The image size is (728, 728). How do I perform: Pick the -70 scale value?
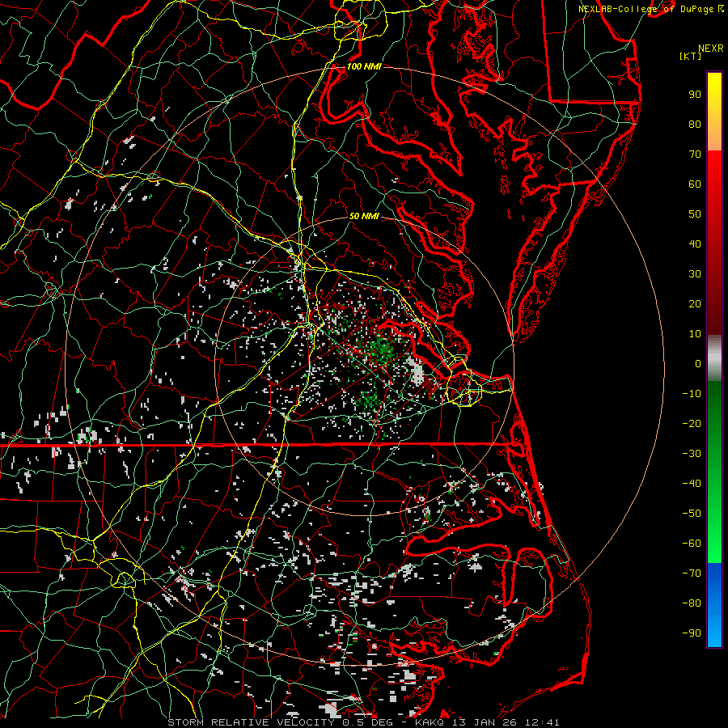tap(692, 574)
